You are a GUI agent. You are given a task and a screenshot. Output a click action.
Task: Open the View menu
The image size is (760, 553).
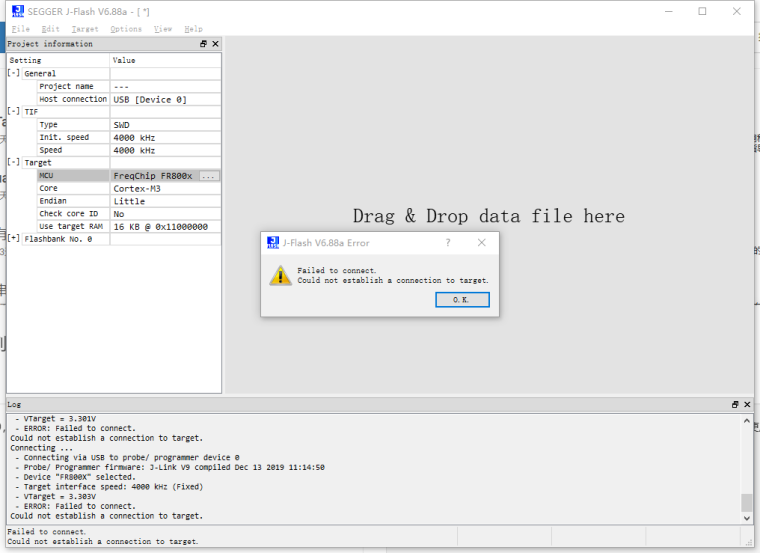(x=163, y=29)
